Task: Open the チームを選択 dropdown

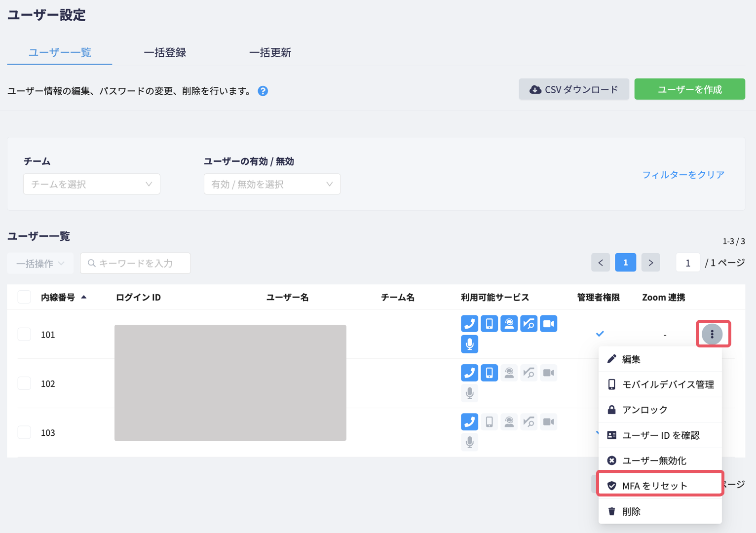Action: [92, 184]
